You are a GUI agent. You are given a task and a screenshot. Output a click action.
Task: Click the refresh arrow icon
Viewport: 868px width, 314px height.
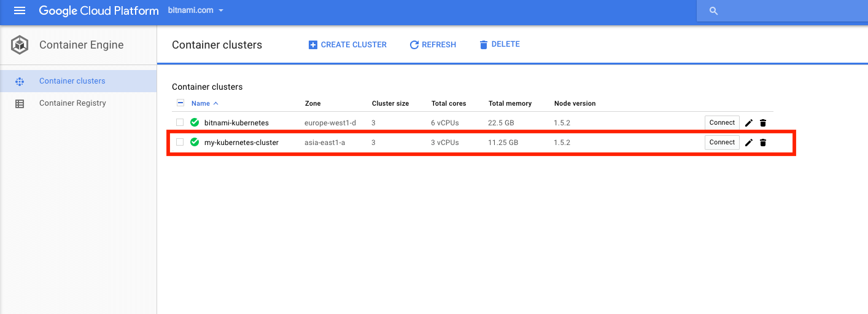point(414,45)
